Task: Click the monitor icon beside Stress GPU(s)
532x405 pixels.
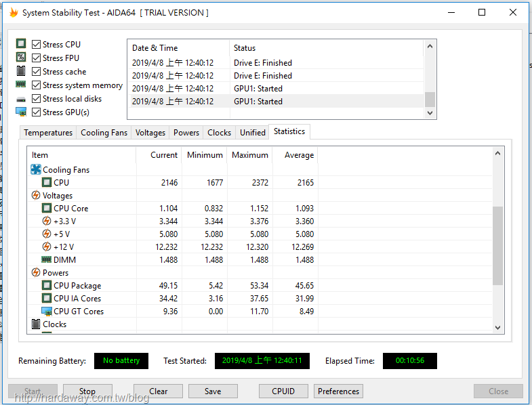Action: click(21, 112)
